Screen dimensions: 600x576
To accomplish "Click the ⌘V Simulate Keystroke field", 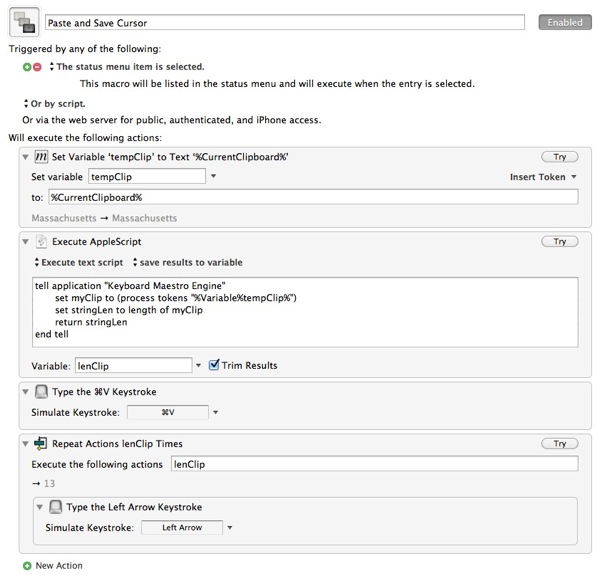I will click(168, 412).
